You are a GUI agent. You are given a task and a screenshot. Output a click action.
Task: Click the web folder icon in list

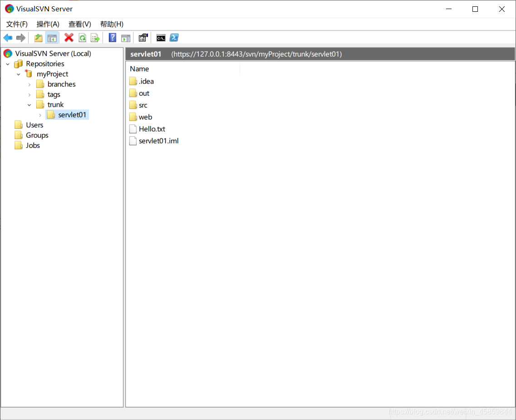[133, 117]
